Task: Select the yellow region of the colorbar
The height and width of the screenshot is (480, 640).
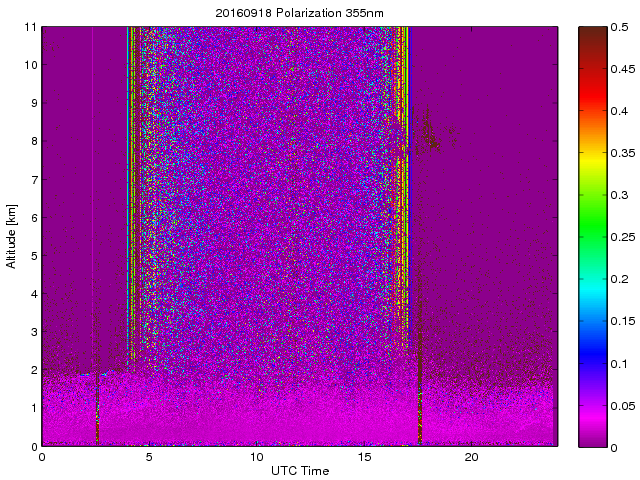Action: pos(591,152)
